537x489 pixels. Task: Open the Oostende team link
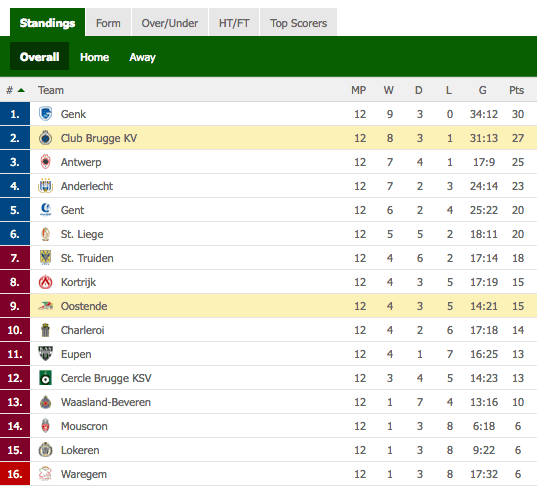84,306
